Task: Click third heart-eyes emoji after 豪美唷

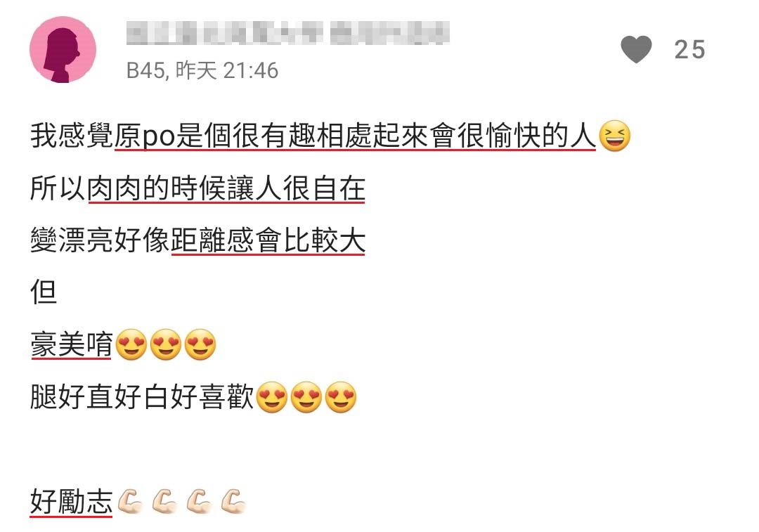Action: pyautogui.click(x=200, y=344)
